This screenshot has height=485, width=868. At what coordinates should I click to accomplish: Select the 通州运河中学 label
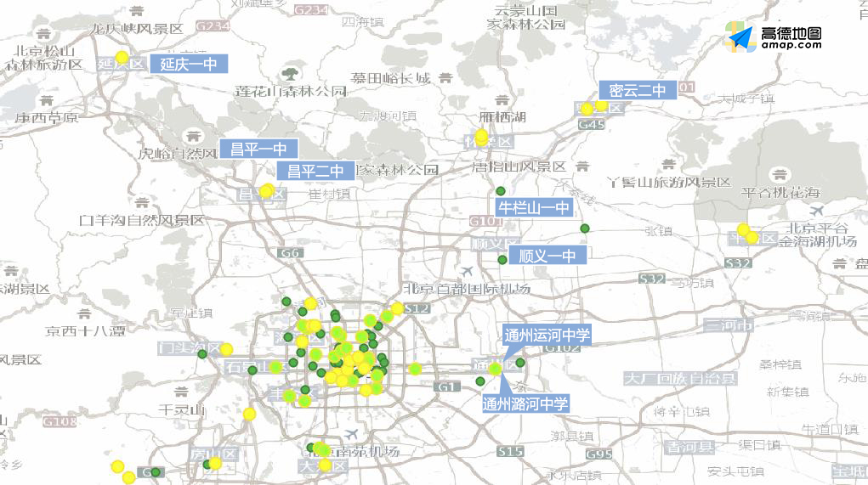coord(547,334)
